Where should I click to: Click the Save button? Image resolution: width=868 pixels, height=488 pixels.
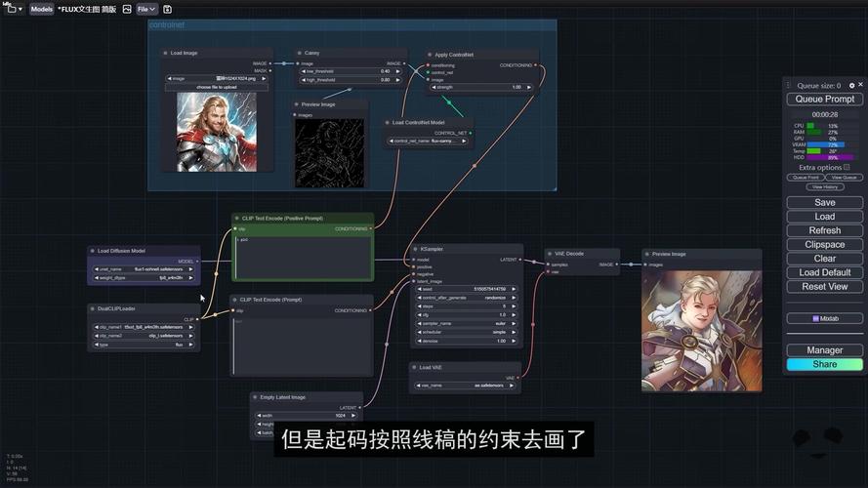[824, 202]
